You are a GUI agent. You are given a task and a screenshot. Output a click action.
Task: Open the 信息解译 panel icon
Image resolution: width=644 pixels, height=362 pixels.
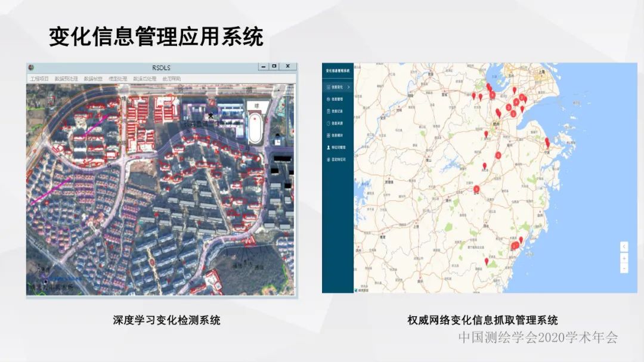click(x=336, y=135)
